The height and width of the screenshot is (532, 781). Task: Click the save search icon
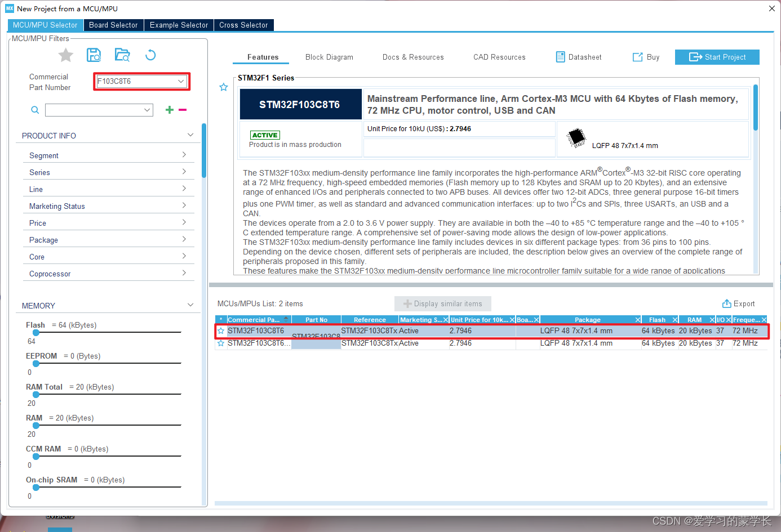click(94, 55)
